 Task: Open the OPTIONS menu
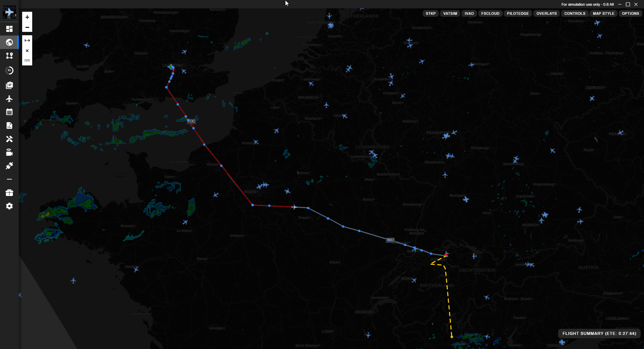pos(630,13)
